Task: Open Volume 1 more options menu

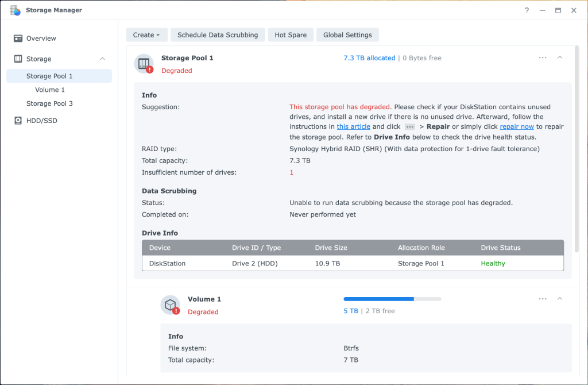Action: tap(543, 299)
